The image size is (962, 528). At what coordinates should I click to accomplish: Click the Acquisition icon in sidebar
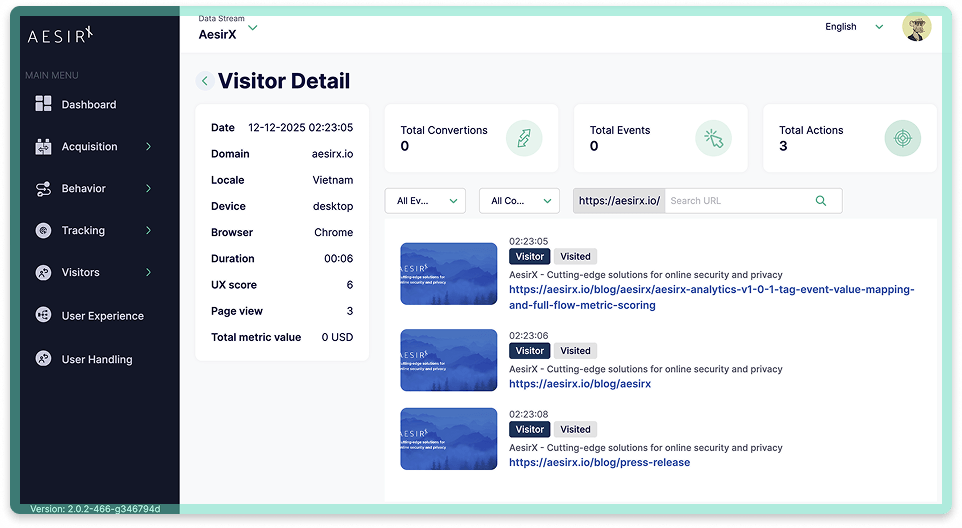coord(44,147)
